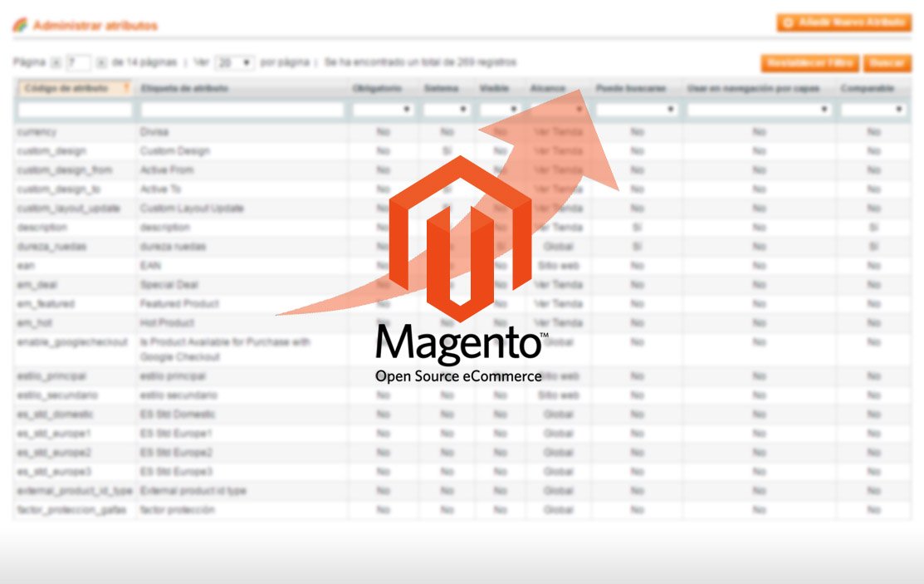The image size is (924, 584).
Task: Select the custom_design_to attribute code
Action: 59,189
